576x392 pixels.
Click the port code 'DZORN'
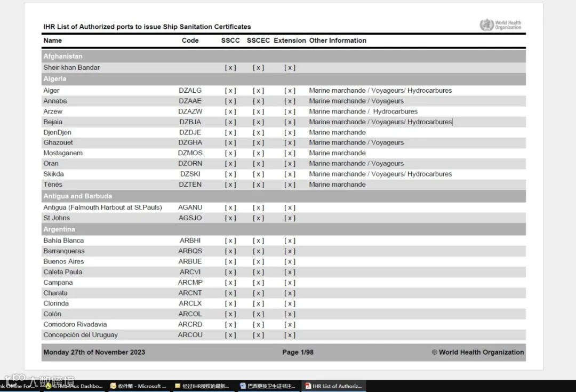pyautogui.click(x=190, y=164)
